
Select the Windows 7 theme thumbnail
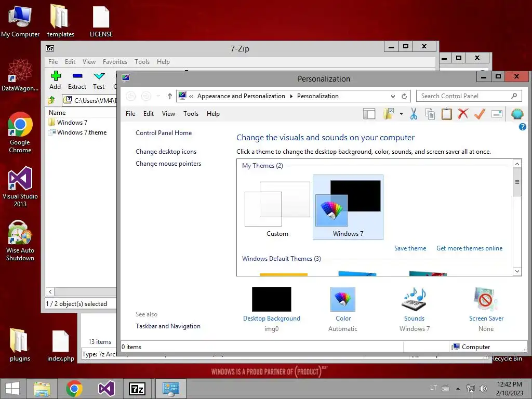[x=348, y=208]
